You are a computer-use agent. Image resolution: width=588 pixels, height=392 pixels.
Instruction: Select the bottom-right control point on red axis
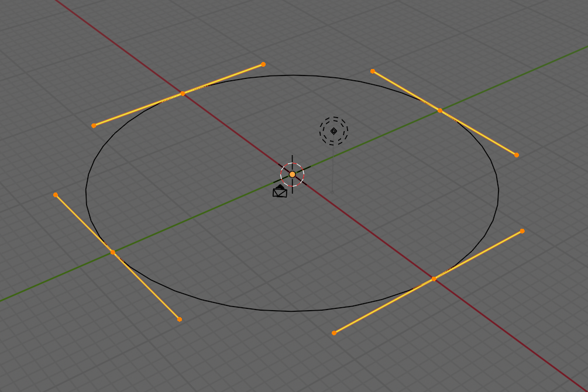[434, 279]
